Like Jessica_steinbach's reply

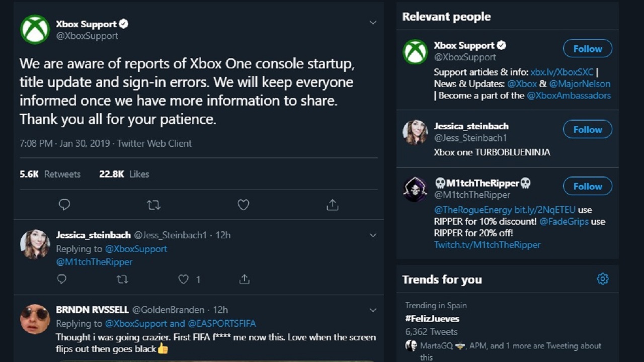coord(184,279)
